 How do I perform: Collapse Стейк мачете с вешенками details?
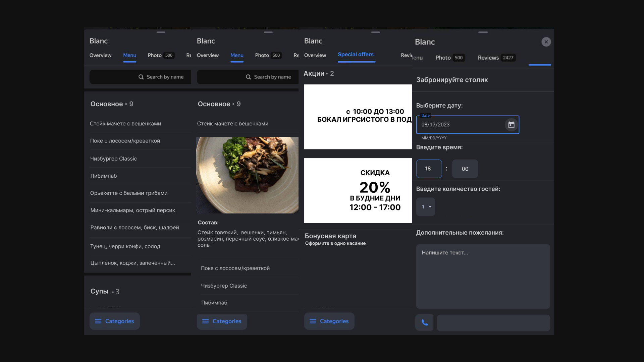point(233,124)
